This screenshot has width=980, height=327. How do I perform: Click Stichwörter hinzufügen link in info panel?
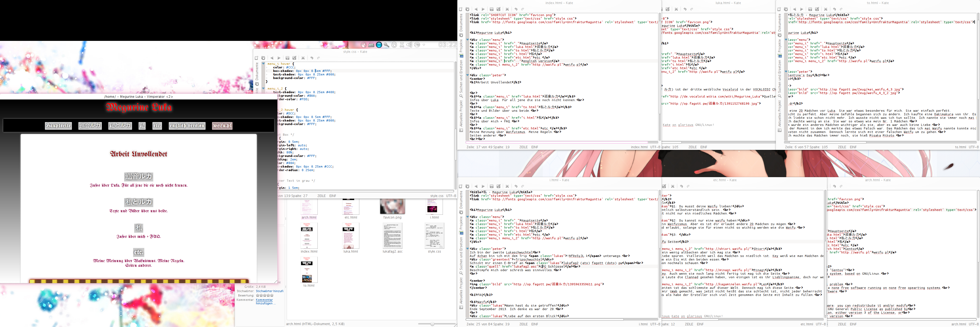click(x=269, y=291)
